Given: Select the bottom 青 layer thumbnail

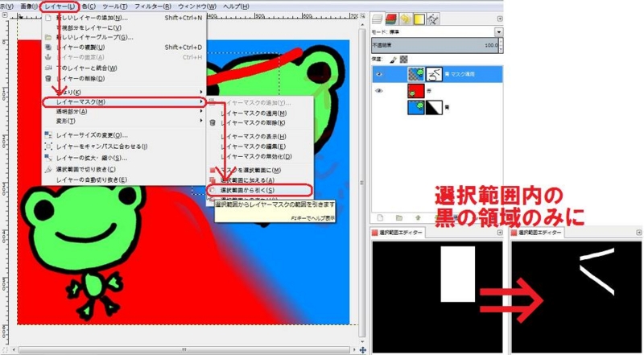Looking at the screenshot, I should point(415,107).
